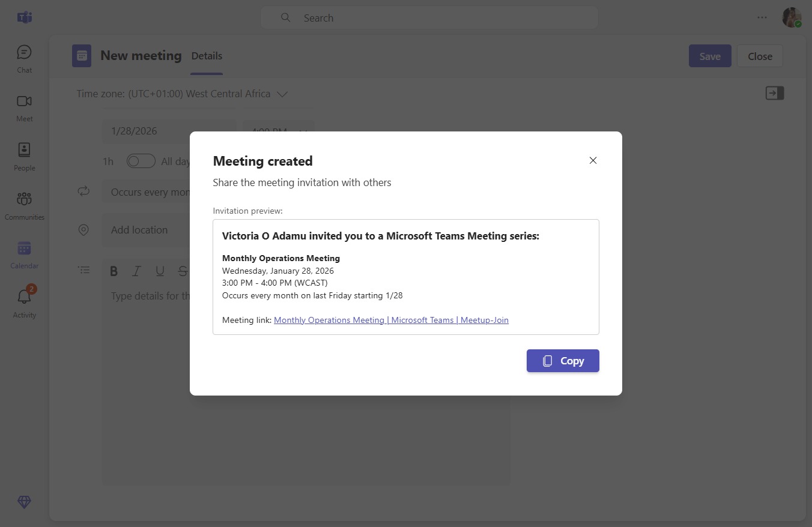812x527 pixels.
Task: Click the Meeting created heading
Action: [263, 161]
